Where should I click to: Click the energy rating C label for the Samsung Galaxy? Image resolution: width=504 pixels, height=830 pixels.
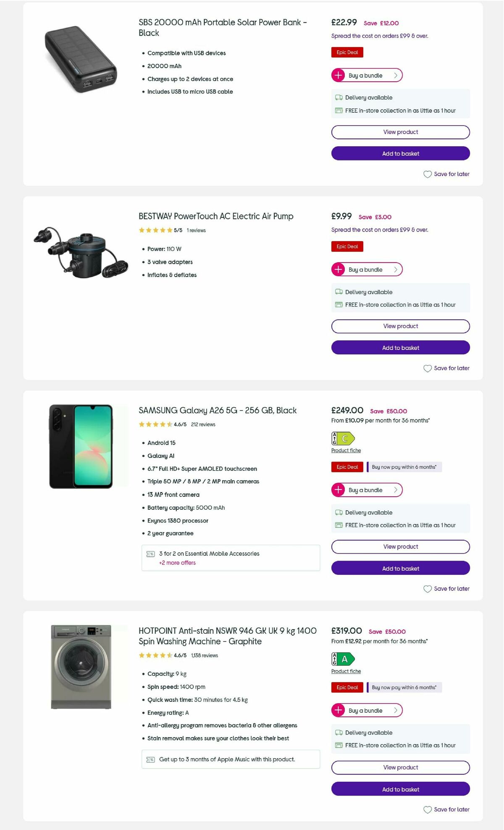(x=342, y=437)
